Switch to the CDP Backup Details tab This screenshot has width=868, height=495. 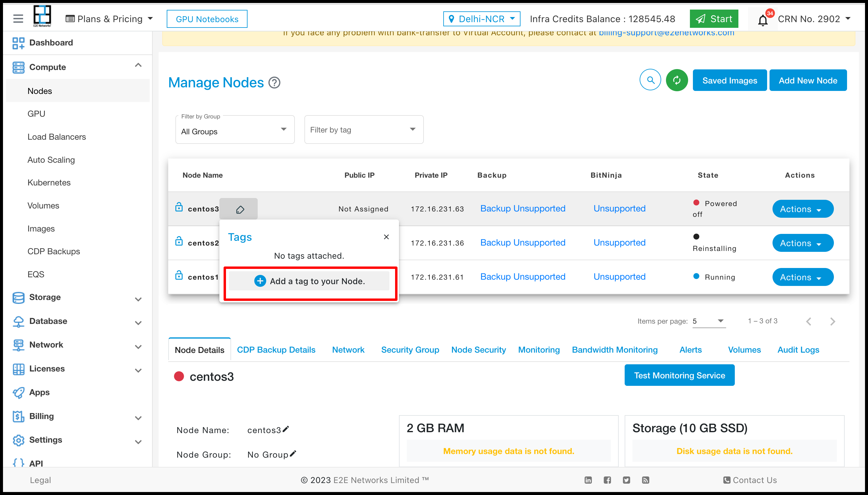click(x=276, y=350)
